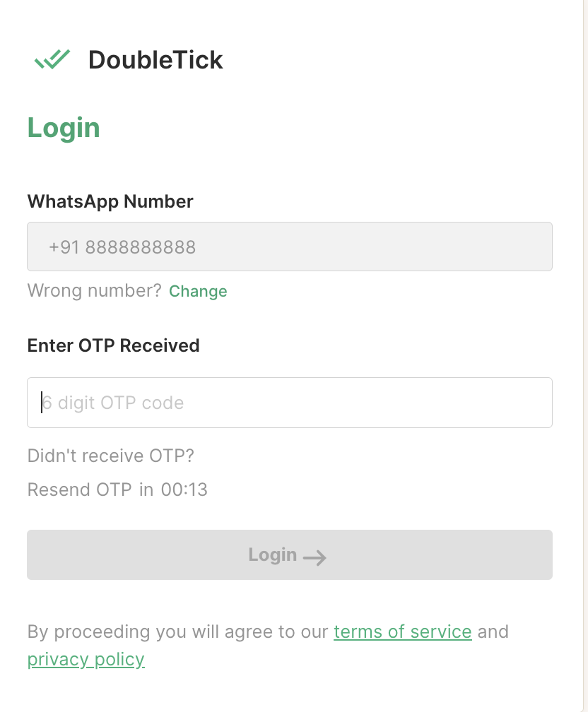Click the Enter OTP Received label
This screenshot has width=588, height=712.
[113, 345]
